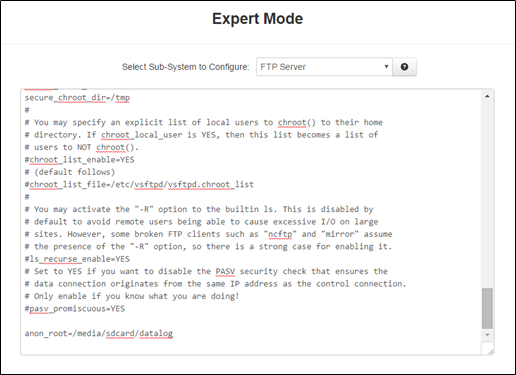Click the secure_chroot_dir=/tmp line
This screenshot has height=375, width=516.
[77, 98]
